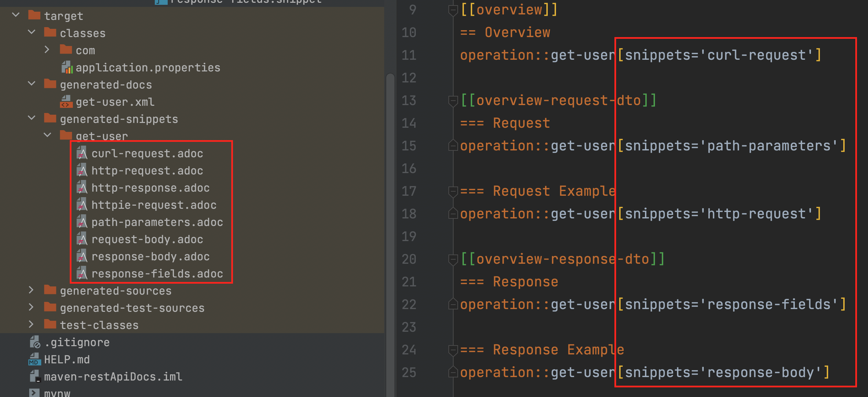Fold the overview section at line 9

click(x=453, y=10)
